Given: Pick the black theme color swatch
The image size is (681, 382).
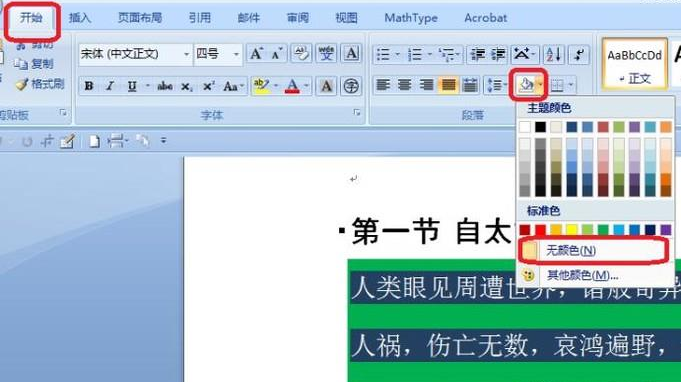Looking at the screenshot, I should point(540,127).
